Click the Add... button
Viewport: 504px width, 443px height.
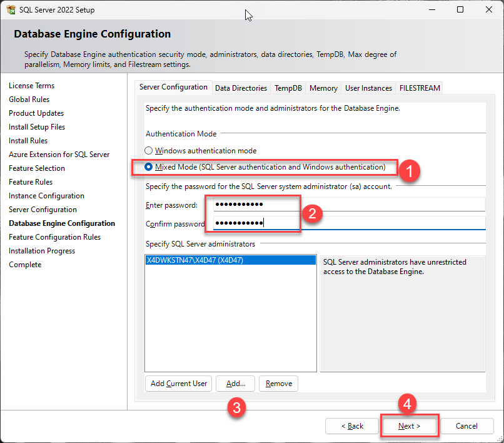click(x=236, y=384)
